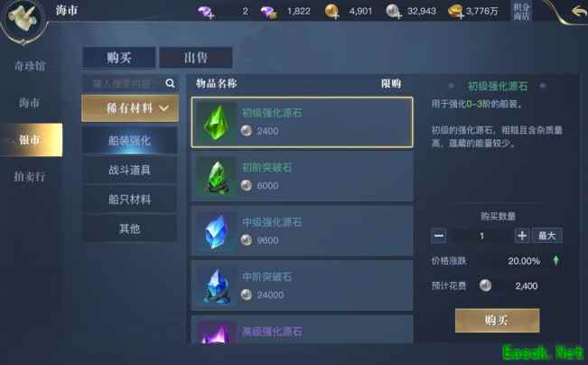Viewport: 588px width, 365px height.
Task: Open the 积分商店 points shop icon
Action: coord(522,11)
